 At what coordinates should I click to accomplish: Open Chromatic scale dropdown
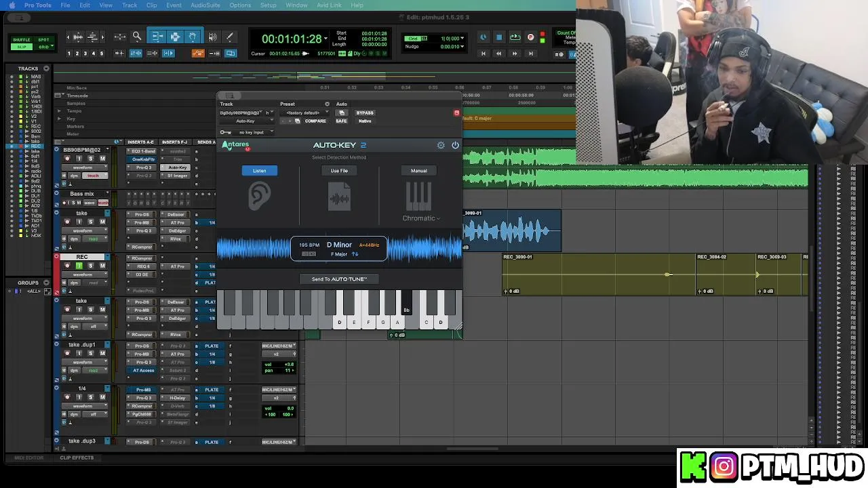point(421,218)
